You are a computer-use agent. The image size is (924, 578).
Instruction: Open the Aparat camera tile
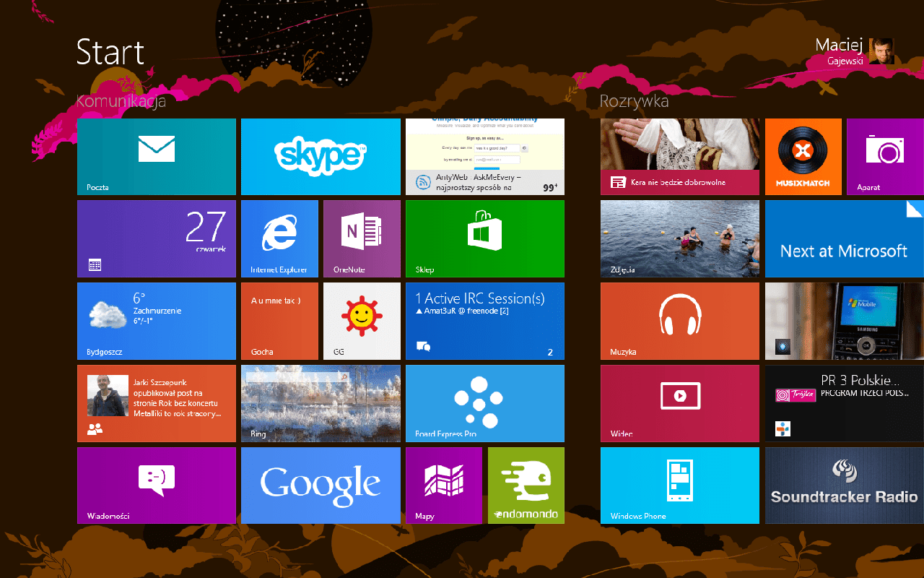tap(885, 157)
